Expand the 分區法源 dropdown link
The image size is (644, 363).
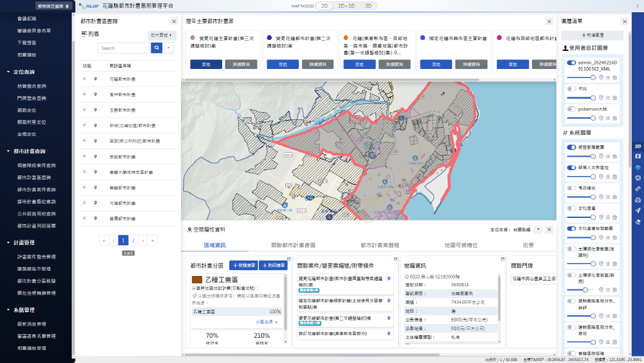(267, 322)
